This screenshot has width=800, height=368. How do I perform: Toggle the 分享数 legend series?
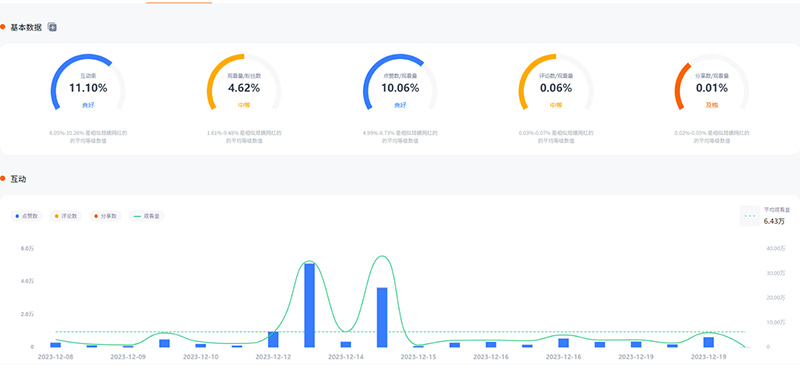[x=105, y=216]
